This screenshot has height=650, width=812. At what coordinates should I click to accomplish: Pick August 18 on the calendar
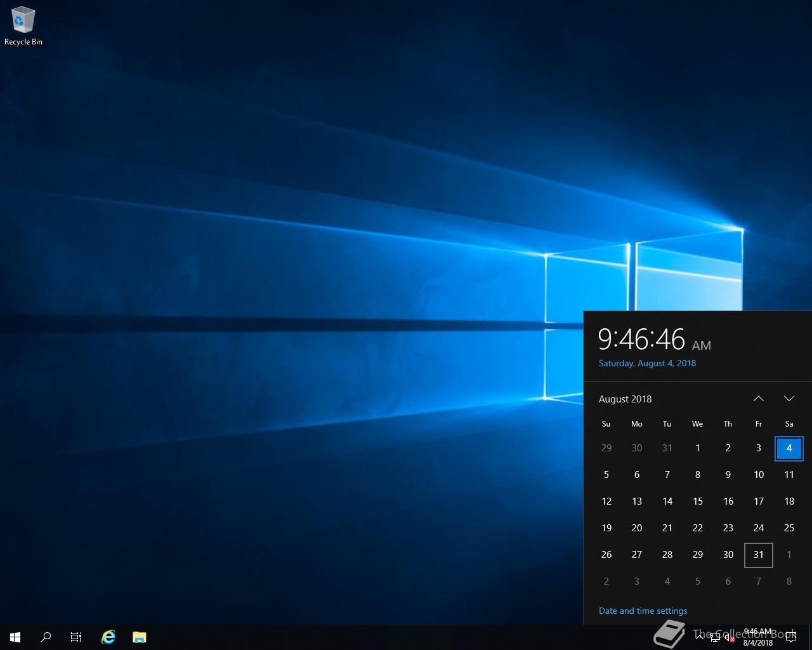789,501
